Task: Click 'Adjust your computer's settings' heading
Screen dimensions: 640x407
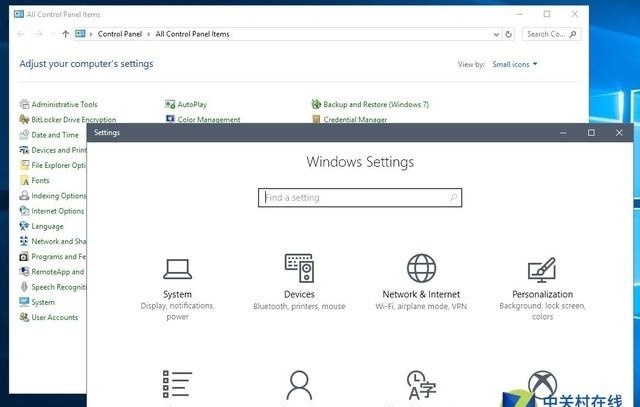Action: point(87,64)
